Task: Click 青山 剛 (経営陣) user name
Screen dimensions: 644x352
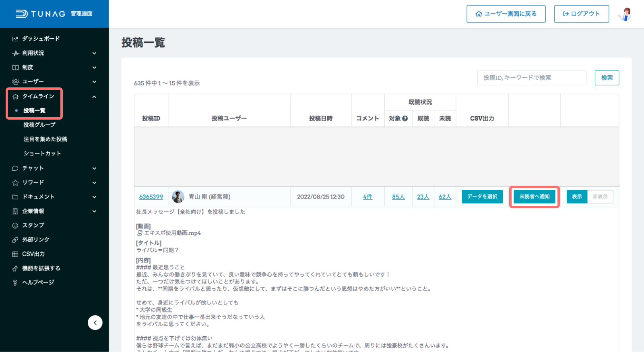Action: coord(209,197)
